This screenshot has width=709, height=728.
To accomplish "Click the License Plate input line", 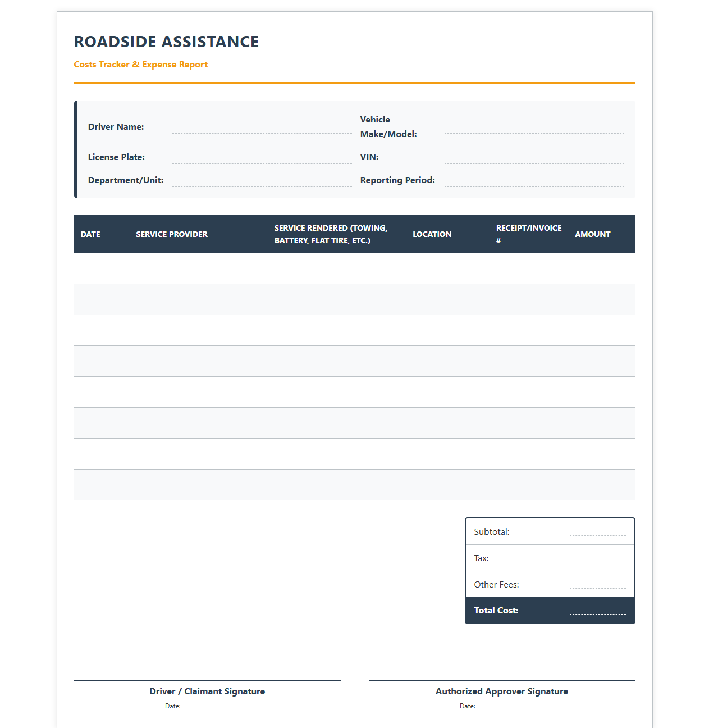I will pyautogui.click(x=262, y=157).
